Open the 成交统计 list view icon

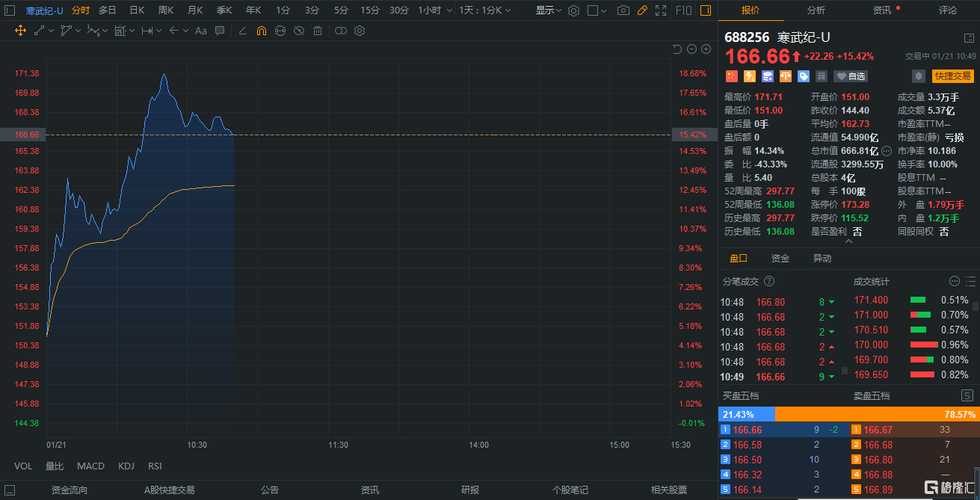pyautogui.click(x=970, y=282)
